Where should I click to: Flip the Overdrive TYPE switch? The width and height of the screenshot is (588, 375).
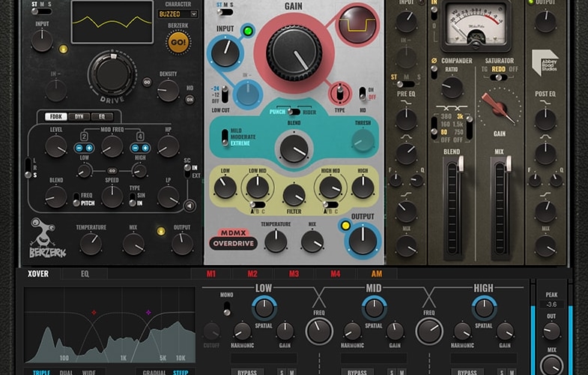340,93
